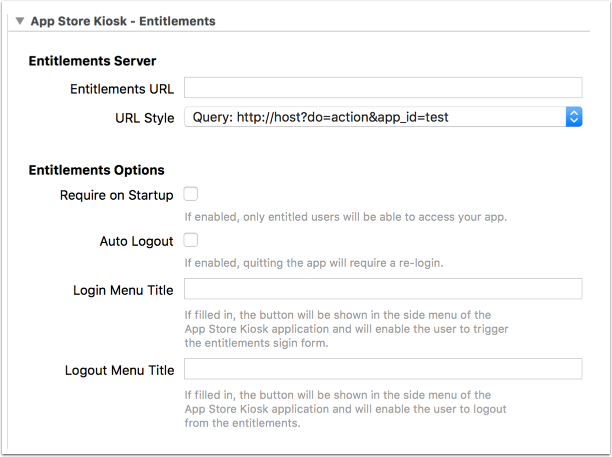
Task: Click the 'Logout Menu Title' label
Action: (x=119, y=370)
